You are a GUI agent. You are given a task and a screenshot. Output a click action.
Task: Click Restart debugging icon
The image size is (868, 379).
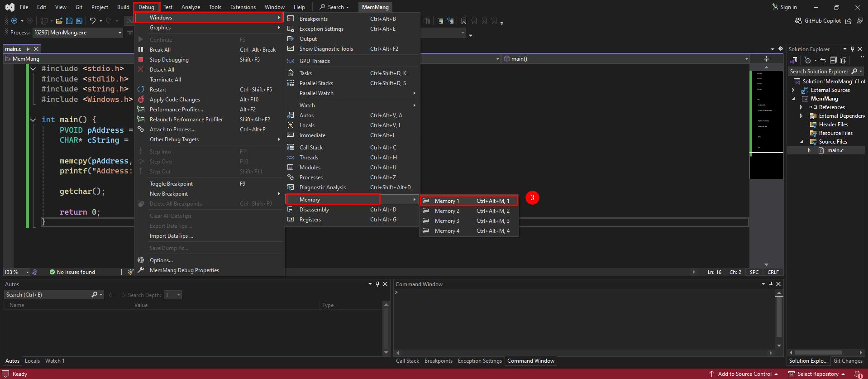click(141, 89)
